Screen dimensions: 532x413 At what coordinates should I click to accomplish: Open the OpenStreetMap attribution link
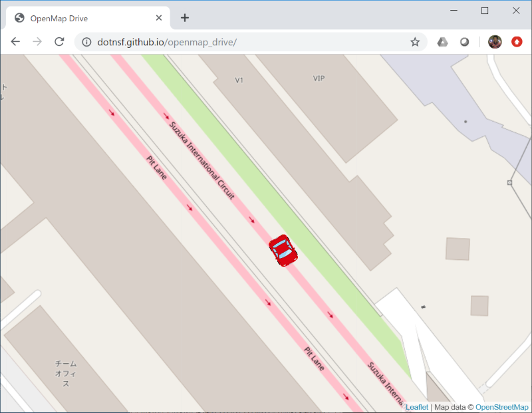click(501, 407)
